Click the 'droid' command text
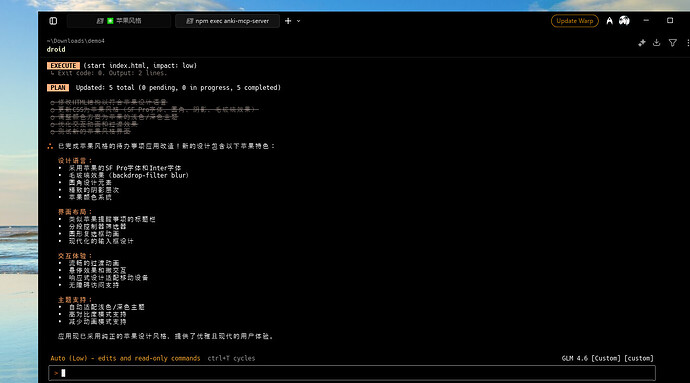The height and width of the screenshot is (383, 690). [56, 49]
